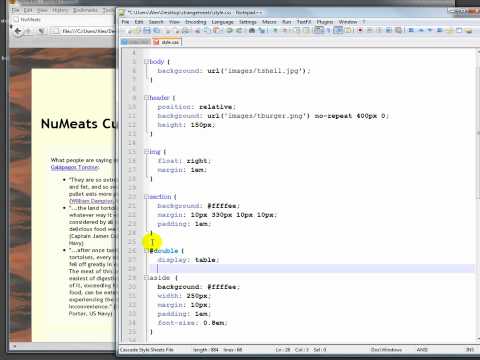Click the 'ANSI' encoding status entry
This screenshot has width=480, height=360.
[422, 350]
